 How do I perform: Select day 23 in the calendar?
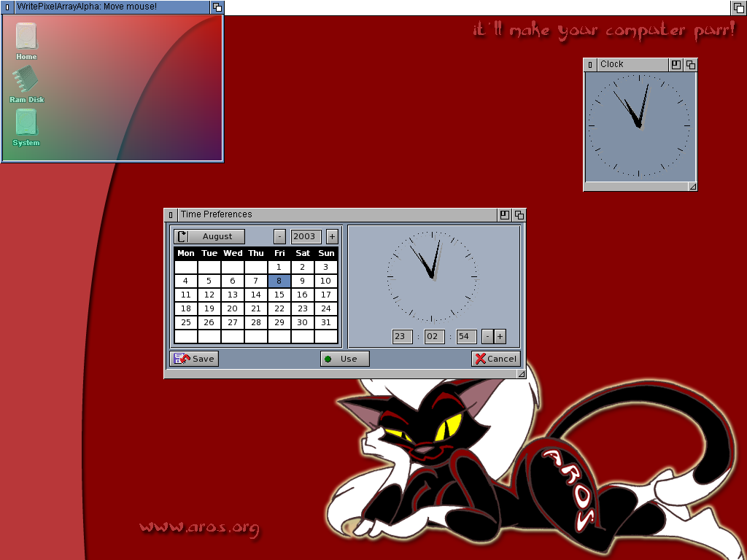pos(303,308)
